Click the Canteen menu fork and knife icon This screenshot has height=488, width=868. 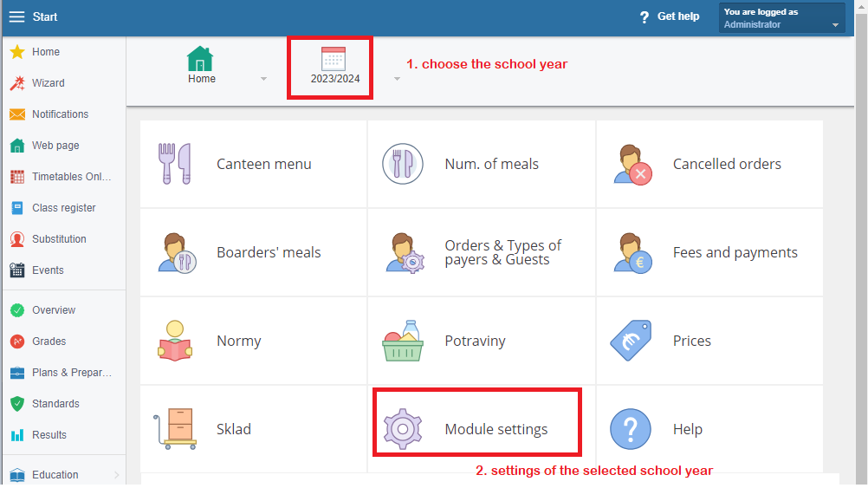tap(174, 164)
